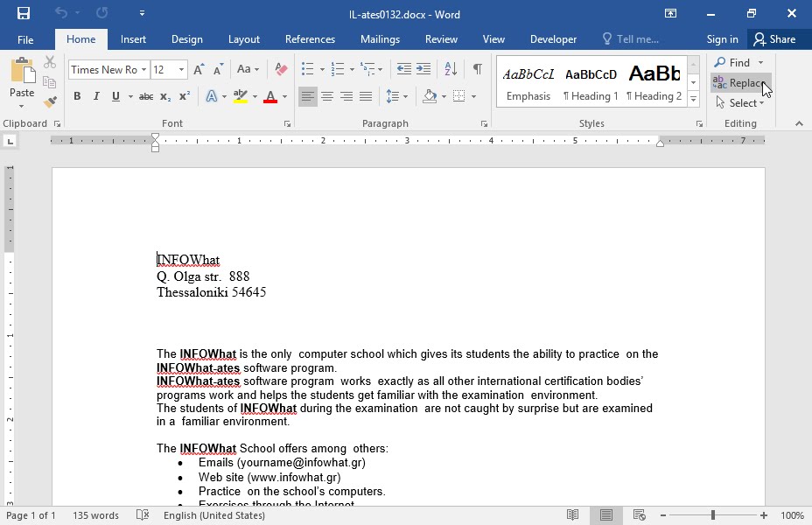This screenshot has width=812, height=525.
Task: Switch to the References tab
Action: coord(310,39)
